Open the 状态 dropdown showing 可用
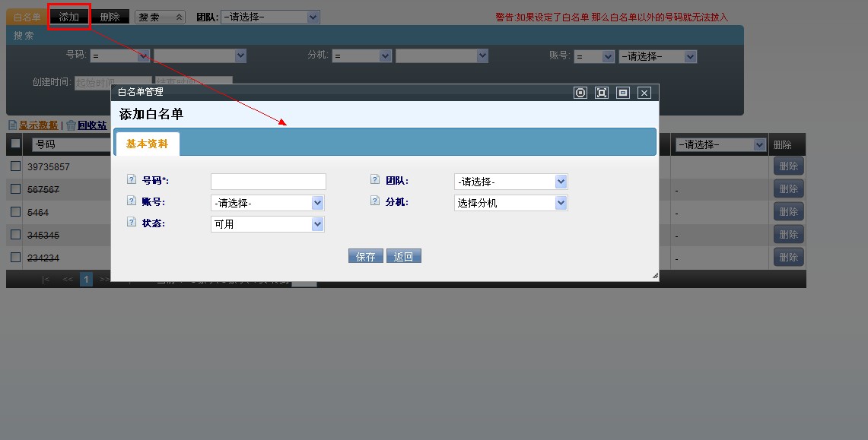The image size is (868, 440). point(268,224)
